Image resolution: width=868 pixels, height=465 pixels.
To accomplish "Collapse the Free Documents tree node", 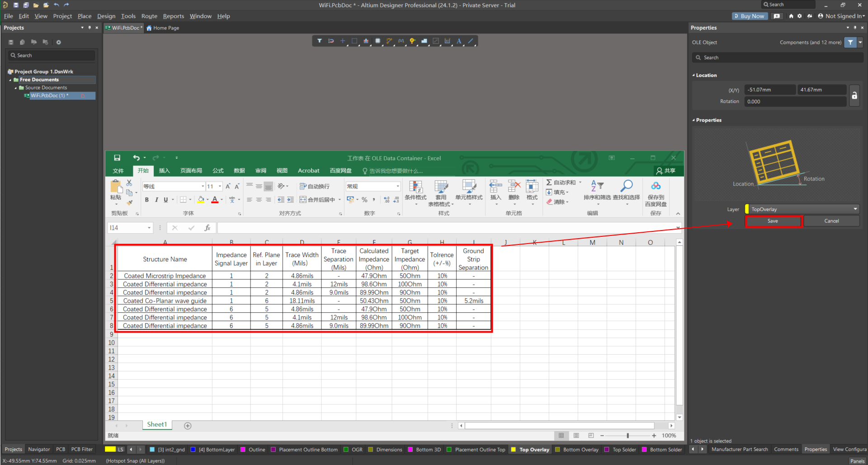I will [10, 80].
